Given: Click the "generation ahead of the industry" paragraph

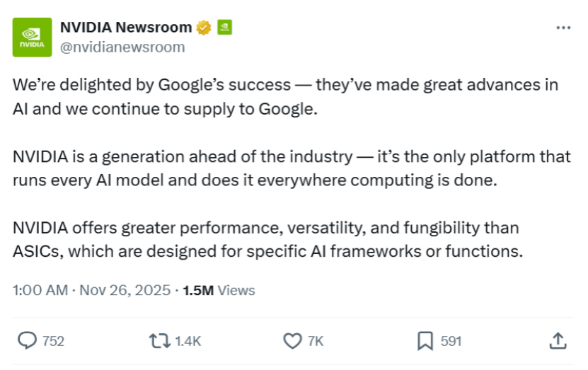Looking at the screenshot, I should [x=283, y=168].
